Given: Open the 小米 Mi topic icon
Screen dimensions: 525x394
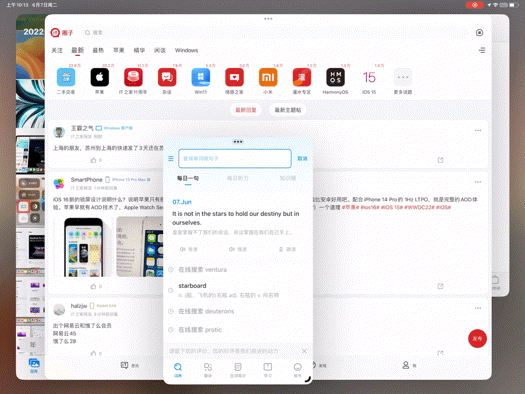Looking at the screenshot, I should 268,77.
